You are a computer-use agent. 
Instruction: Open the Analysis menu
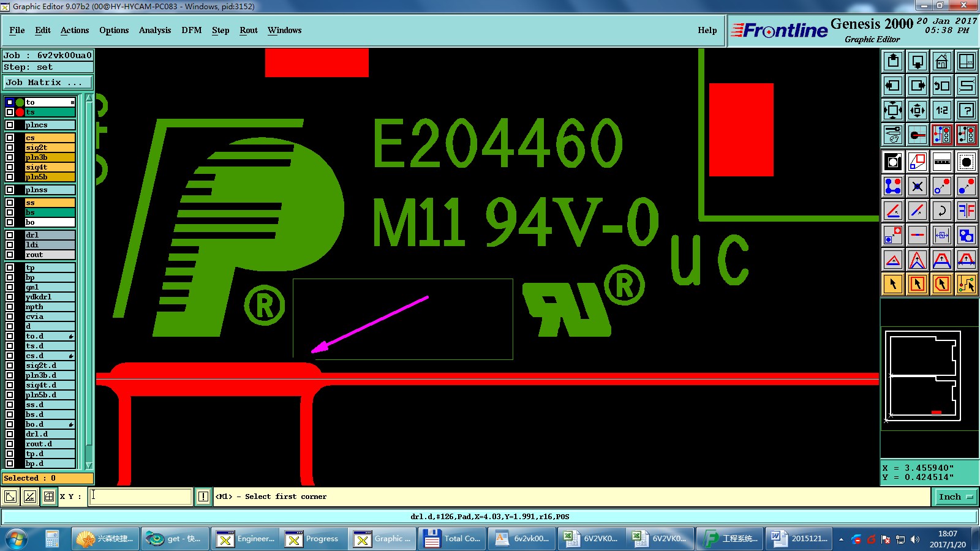pos(155,30)
